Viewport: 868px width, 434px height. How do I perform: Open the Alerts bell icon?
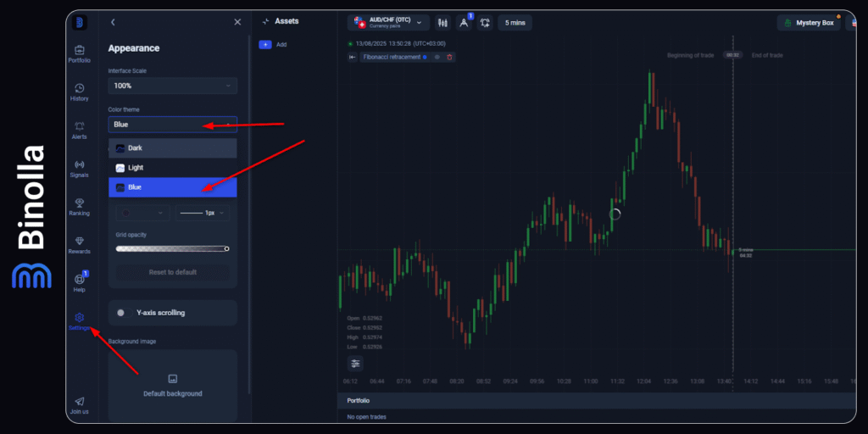pos(80,129)
